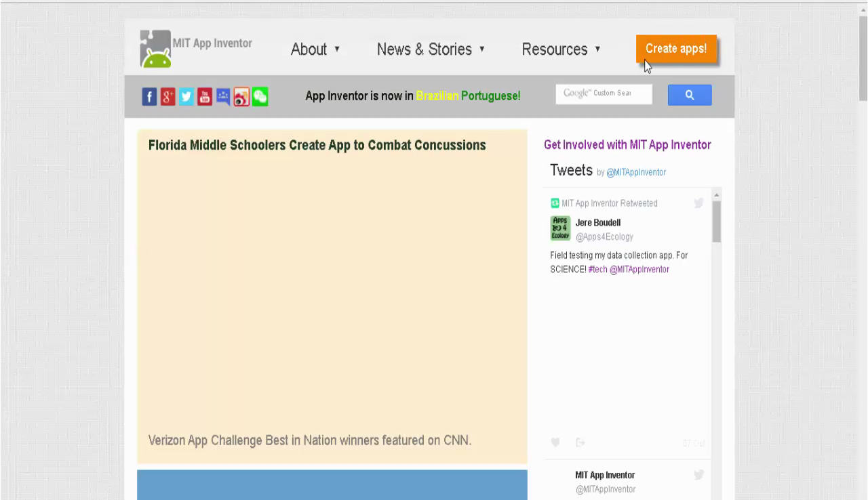Expand the About menu
The image size is (868, 500).
click(x=315, y=49)
